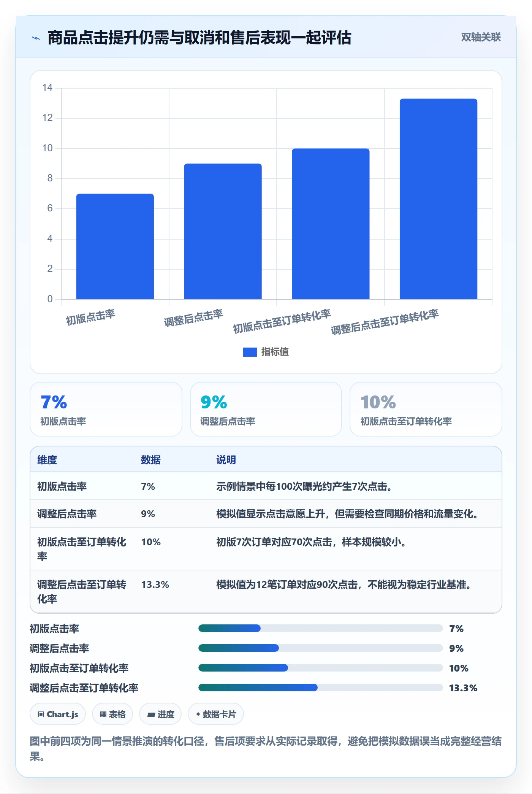Click the description 初版7次订单对应70次点击，样本规模较小。
The image size is (532, 794).
312,542
